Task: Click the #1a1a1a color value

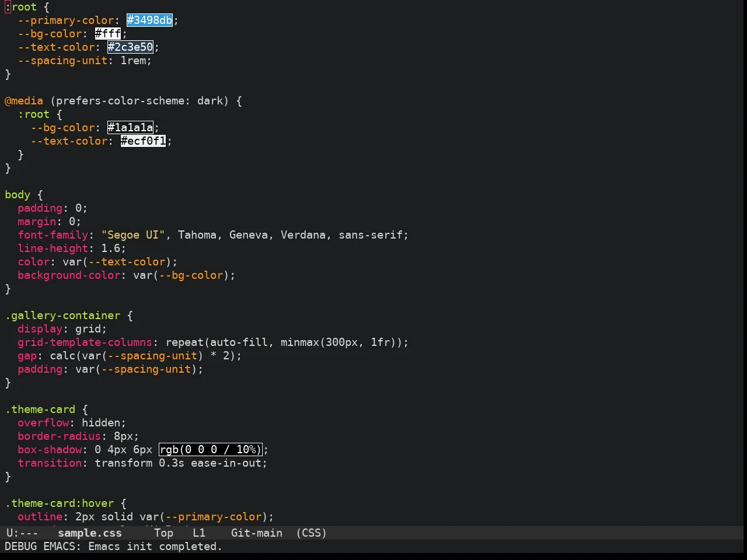Action: (x=131, y=128)
